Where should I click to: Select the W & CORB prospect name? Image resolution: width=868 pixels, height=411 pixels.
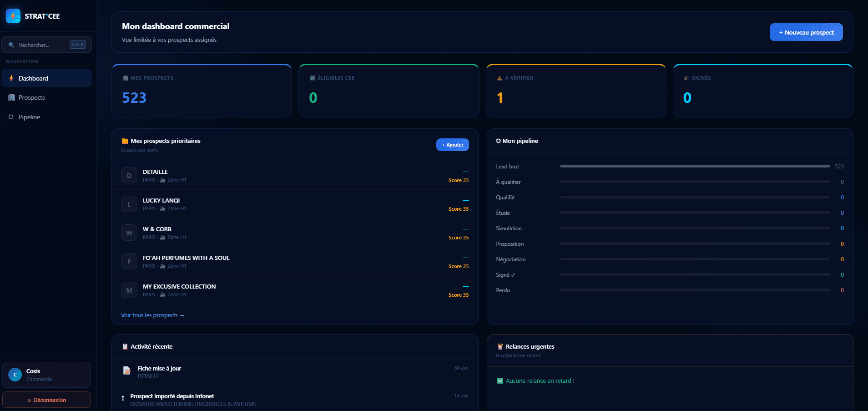pos(157,229)
